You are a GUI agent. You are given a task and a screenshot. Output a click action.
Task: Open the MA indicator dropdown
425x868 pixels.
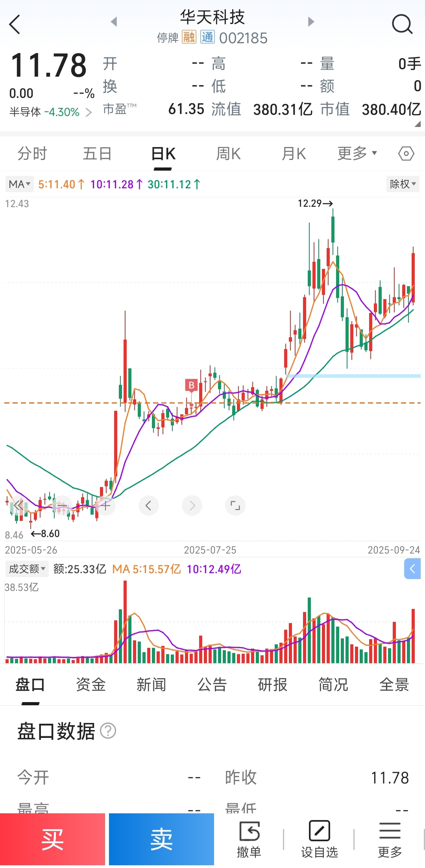tap(19, 184)
